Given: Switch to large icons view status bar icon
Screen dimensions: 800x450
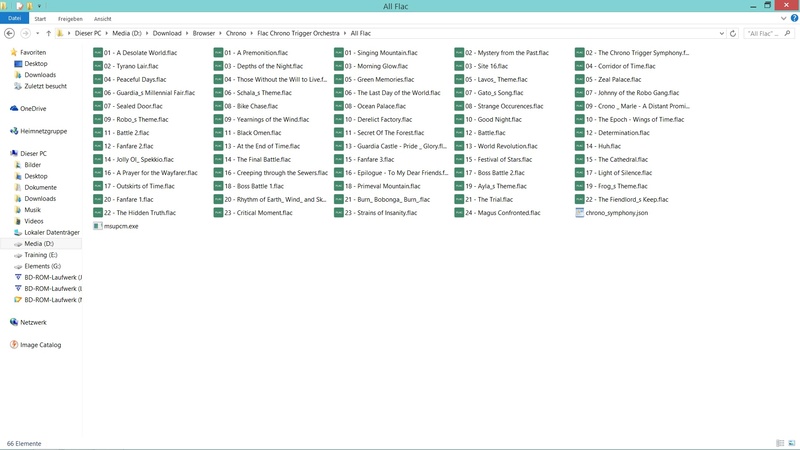Looking at the screenshot, I should pos(791,443).
